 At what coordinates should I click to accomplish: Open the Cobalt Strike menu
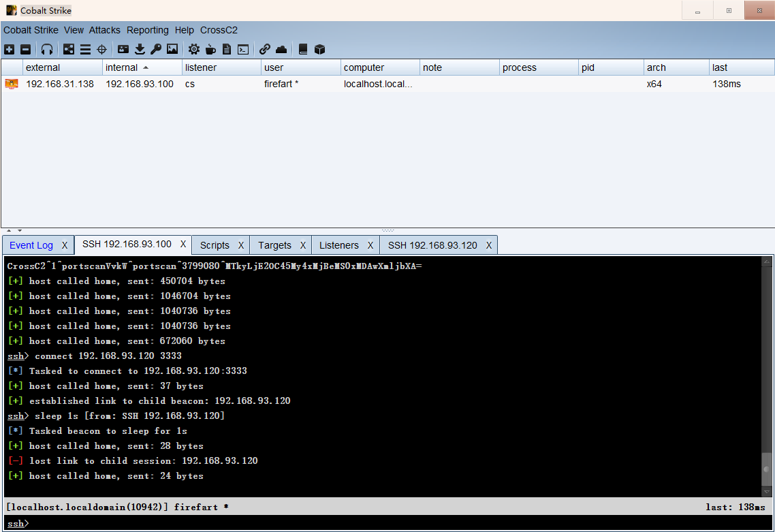pos(31,30)
